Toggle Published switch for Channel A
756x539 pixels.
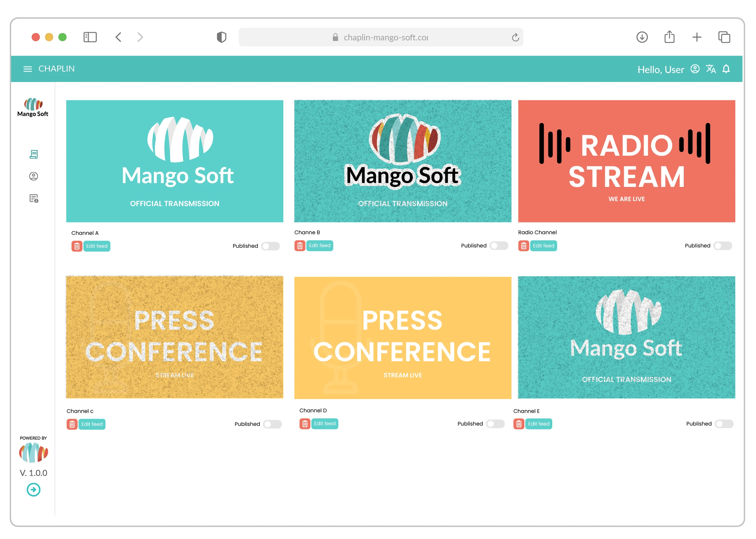click(270, 246)
